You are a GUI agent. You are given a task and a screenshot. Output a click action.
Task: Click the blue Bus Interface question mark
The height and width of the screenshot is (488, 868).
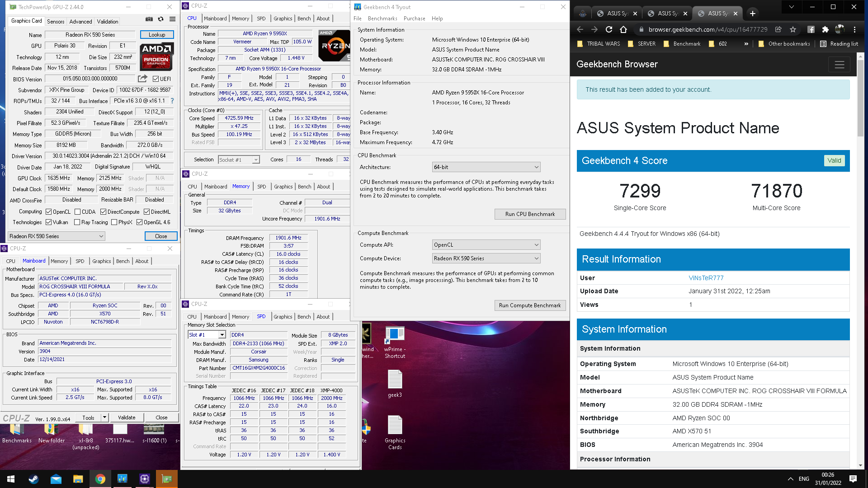[x=172, y=101]
